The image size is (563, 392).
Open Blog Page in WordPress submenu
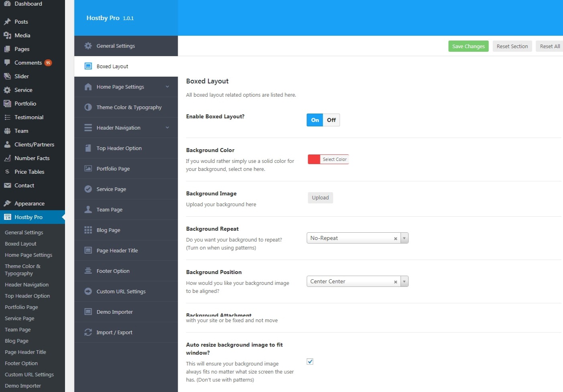click(16, 341)
